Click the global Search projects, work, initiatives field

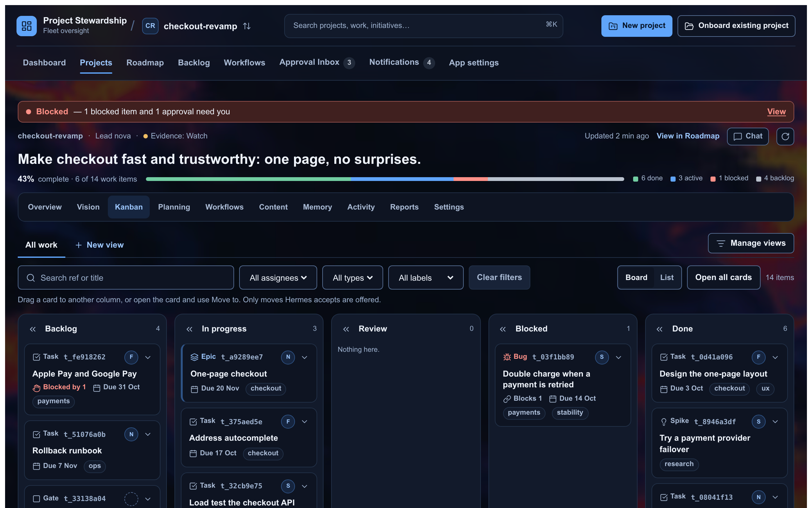[x=423, y=26]
